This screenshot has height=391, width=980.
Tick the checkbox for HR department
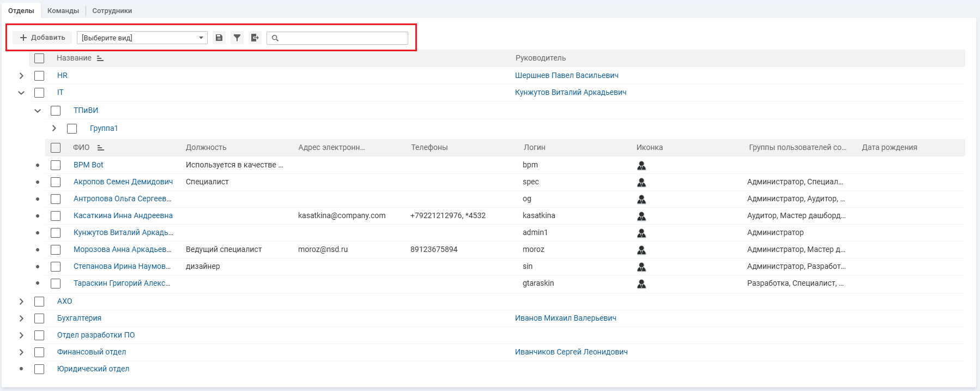[x=39, y=76]
